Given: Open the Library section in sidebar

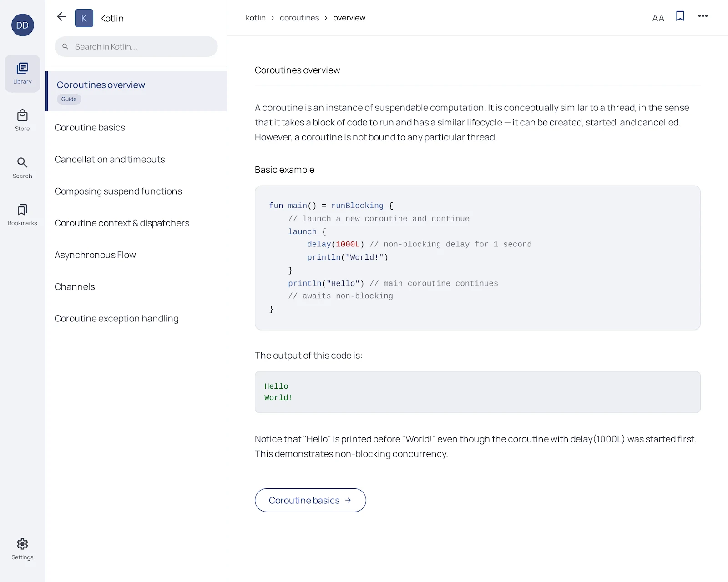Looking at the screenshot, I should point(22,74).
